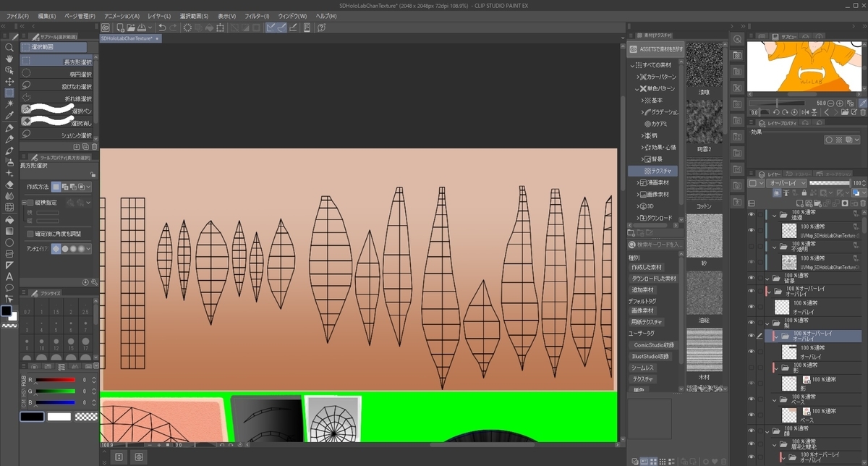Switch to the SDHoloLabChanTexture canvas tab
Image resolution: width=868 pixels, height=466 pixels.
(129, 38)
